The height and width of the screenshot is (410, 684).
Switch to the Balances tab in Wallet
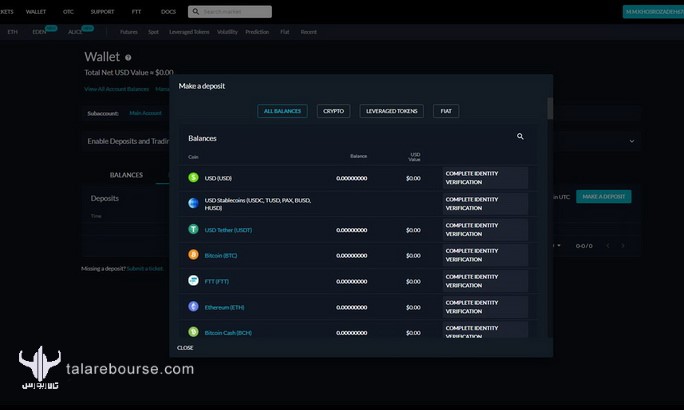pyautogui.click(x=126, y=175)
